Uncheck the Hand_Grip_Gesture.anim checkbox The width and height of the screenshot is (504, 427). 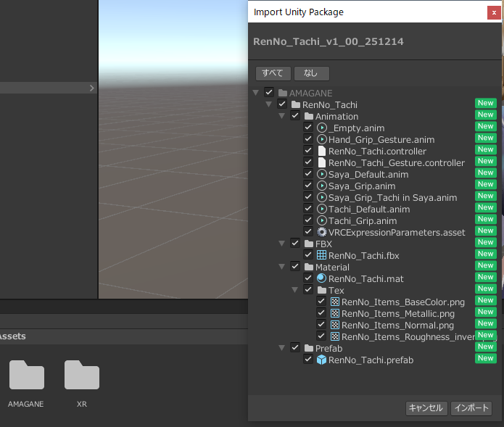pos(308,139)
